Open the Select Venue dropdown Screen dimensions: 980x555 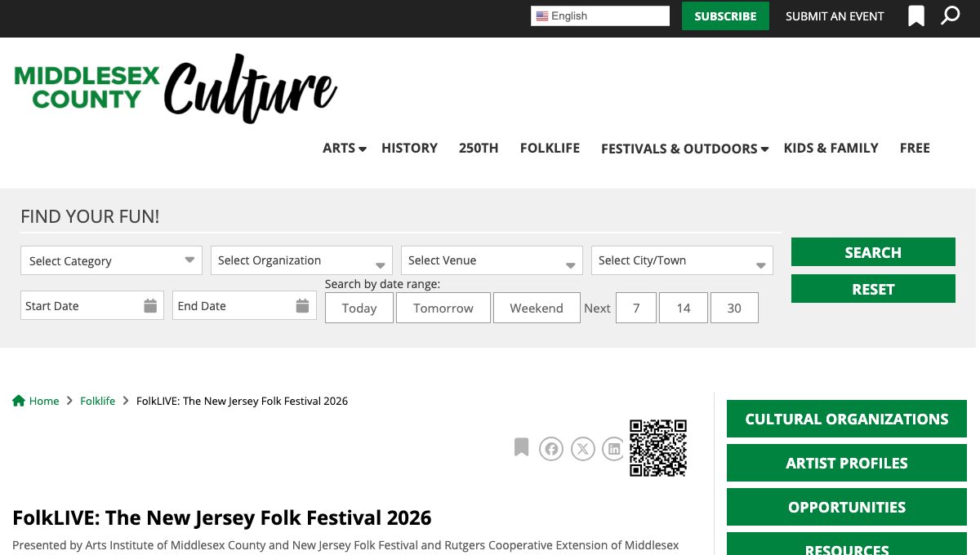click(x=492, y=260)
